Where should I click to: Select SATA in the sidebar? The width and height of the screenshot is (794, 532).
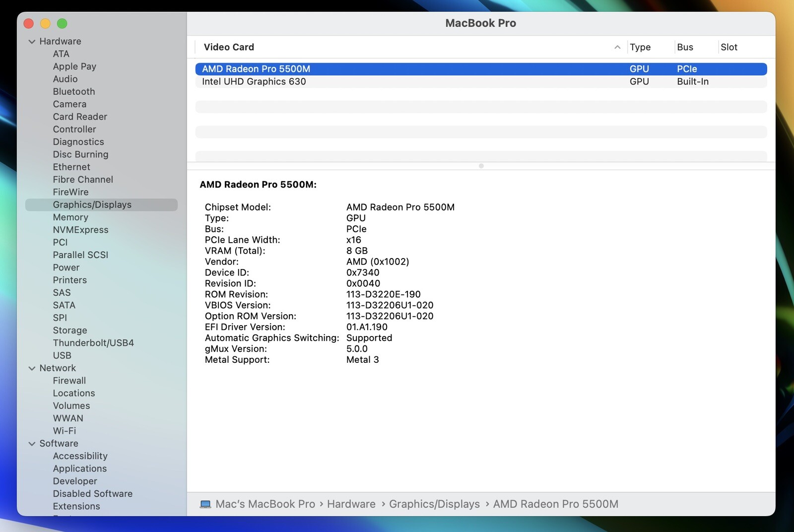pos(64,305)
